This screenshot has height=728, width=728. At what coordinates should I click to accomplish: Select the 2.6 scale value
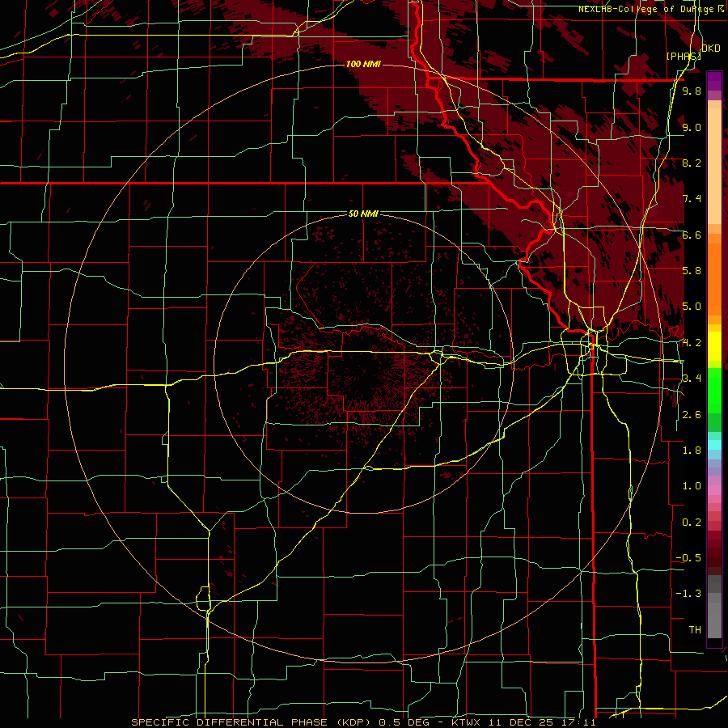pyautogui.click(x=692, y=415)
